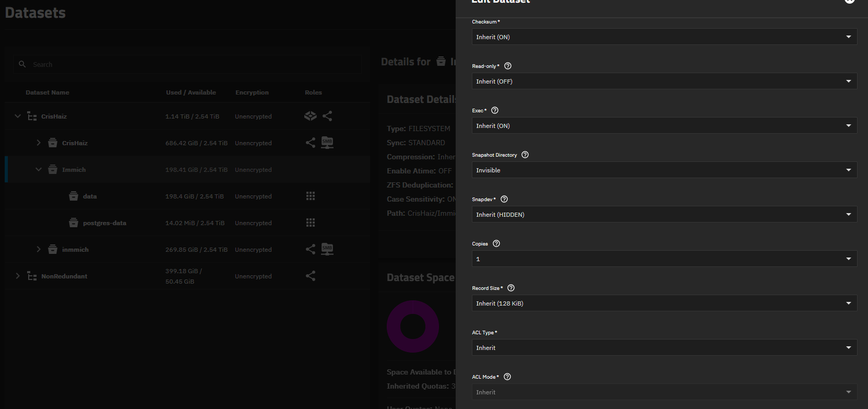
Task: Expand the inmmich dataset node
Action: 39,249
